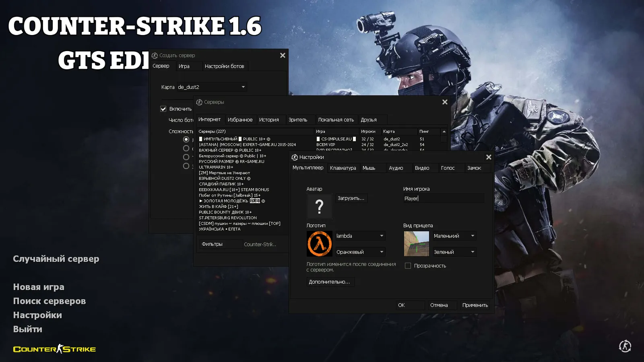Close the Настройки settings window
Screen dimensions: 644x362
489,157
